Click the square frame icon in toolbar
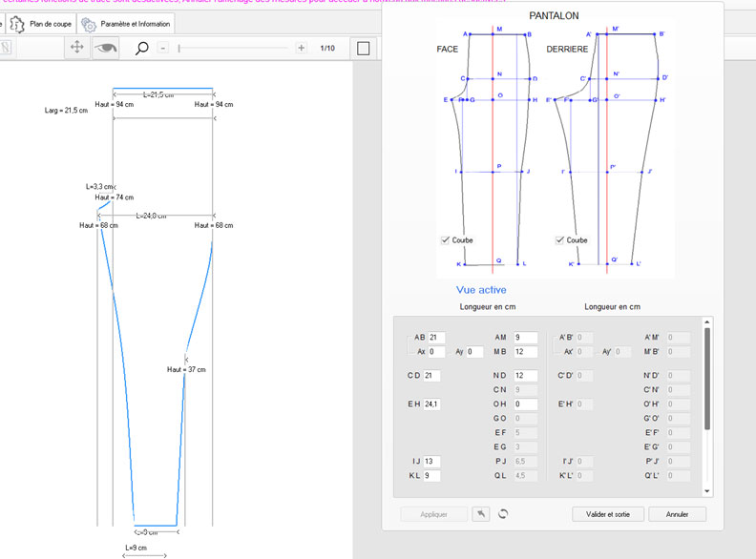The height and width of the screenshot is (559, 756). 363,48
